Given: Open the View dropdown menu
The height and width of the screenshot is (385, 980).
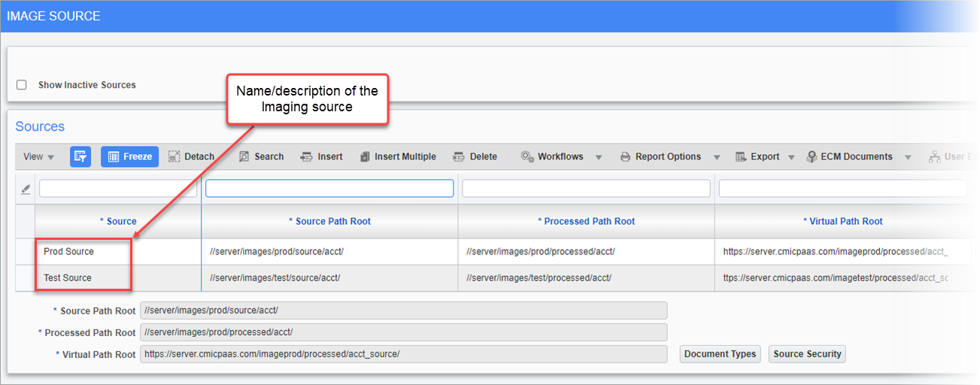Looking at the screenshot, I should coord(38,156).
